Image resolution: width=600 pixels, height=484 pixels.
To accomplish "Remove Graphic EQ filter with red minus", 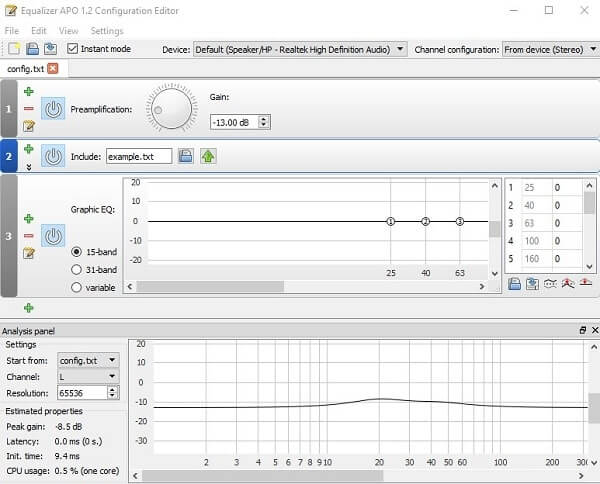I will tap(29, 236).
